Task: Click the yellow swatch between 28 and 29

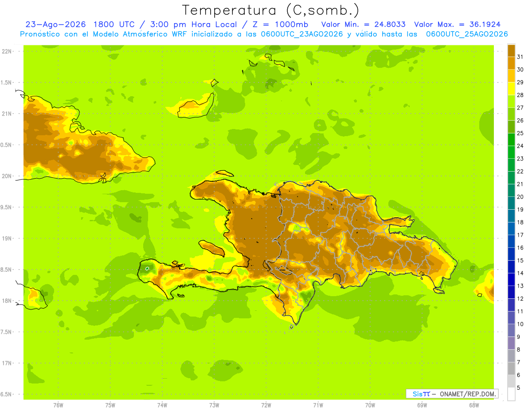Action: [511, 88]
